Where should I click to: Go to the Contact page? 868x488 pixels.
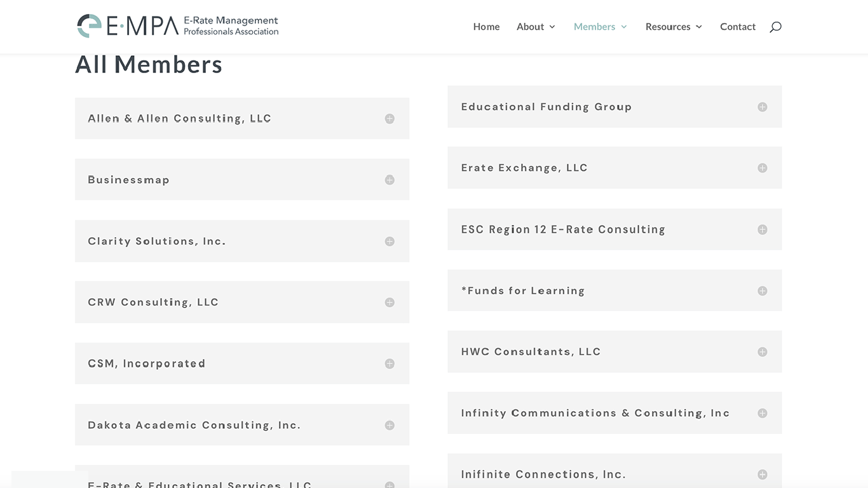[x=738, y=27]
